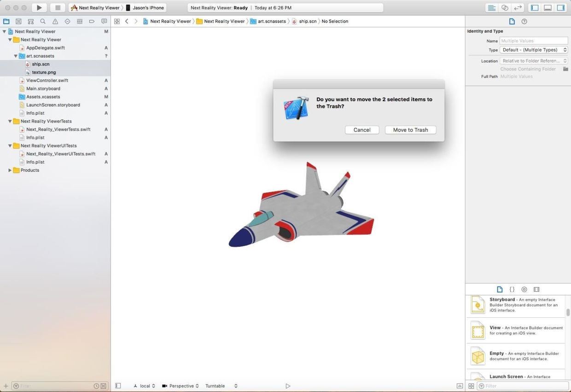This screenshot has width=571, height=392.
Task: Open the Issue navigator warning triangle
Action: (x=55, y=21)
